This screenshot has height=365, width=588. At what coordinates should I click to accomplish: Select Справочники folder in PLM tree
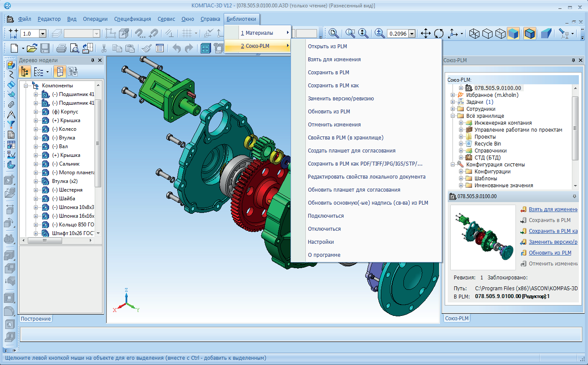point(490,151)
